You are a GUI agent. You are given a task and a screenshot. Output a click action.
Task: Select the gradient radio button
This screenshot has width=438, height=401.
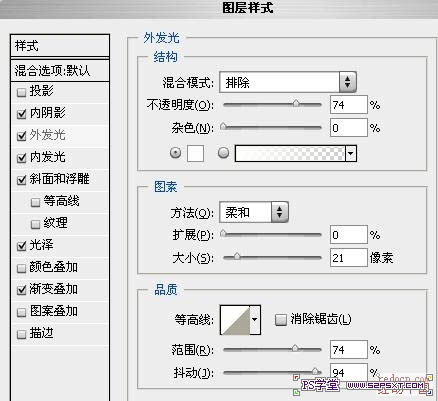pos(223,153)
